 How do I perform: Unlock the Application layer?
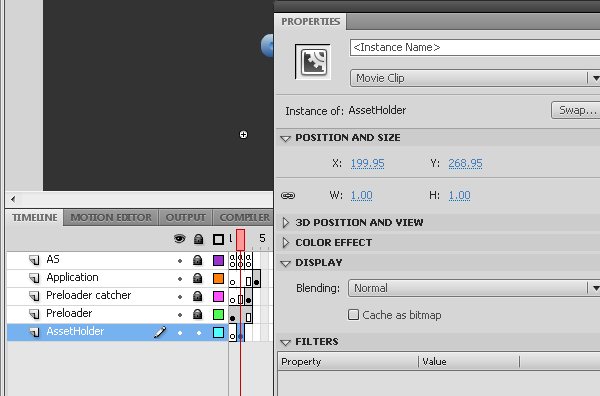tap(197, 279)
